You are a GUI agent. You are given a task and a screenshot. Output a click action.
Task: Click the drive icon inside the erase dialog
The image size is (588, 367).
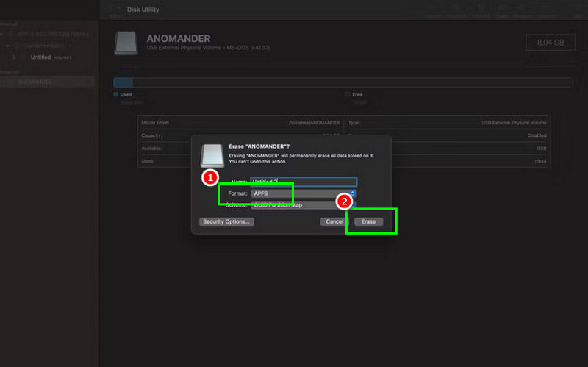pyautogui.click(x=212, y=155)
